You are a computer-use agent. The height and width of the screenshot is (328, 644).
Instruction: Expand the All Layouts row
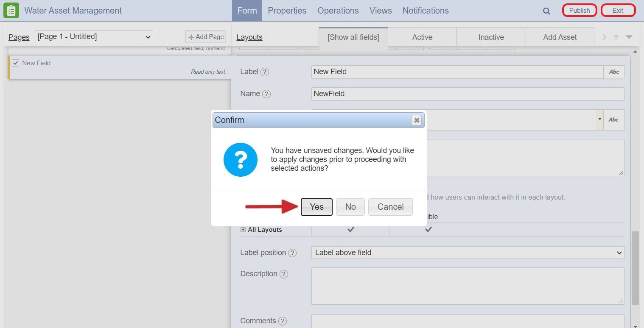243,230
